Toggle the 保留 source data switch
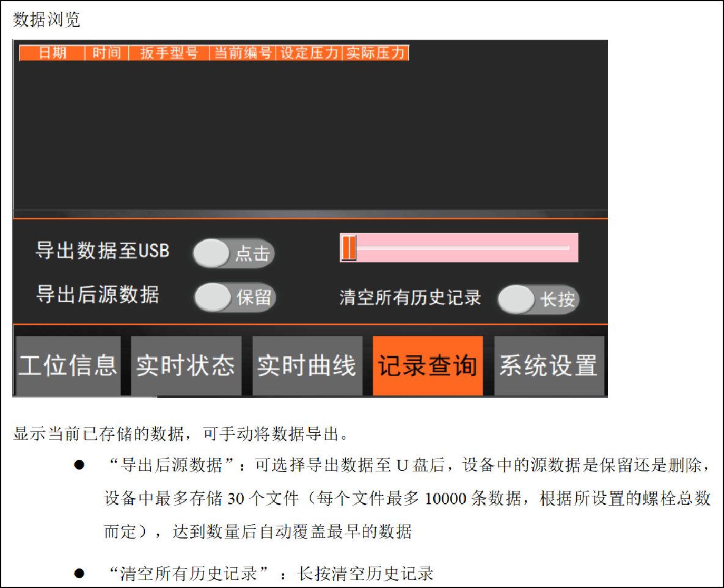 (x=235, y=298)
